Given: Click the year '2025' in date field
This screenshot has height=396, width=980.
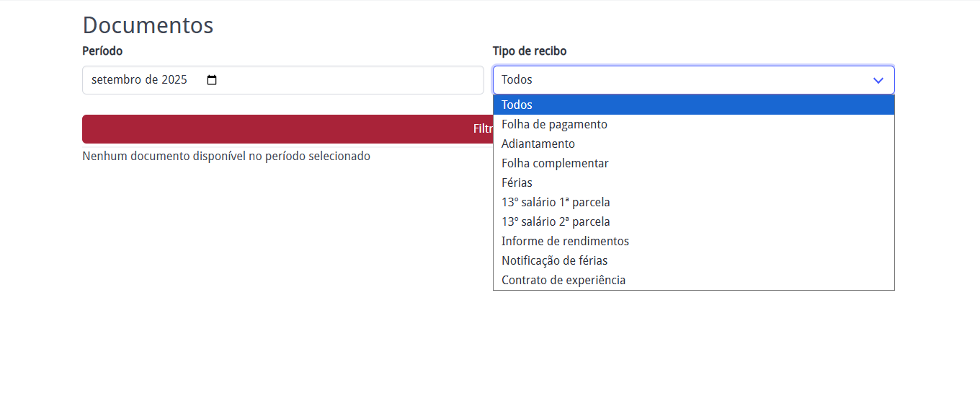Looking at the screenshot, I should (x=174, y=80).
